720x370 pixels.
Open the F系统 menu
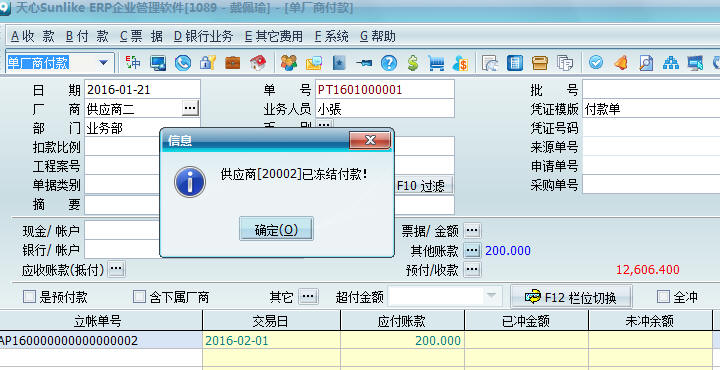pos(332,36)
